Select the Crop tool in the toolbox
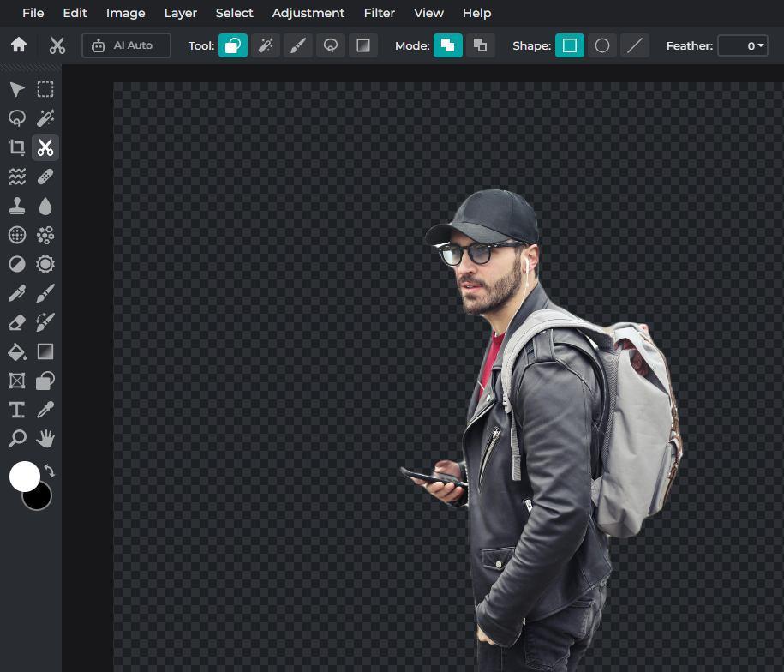 pyautogui.click(x=16, y=147)
